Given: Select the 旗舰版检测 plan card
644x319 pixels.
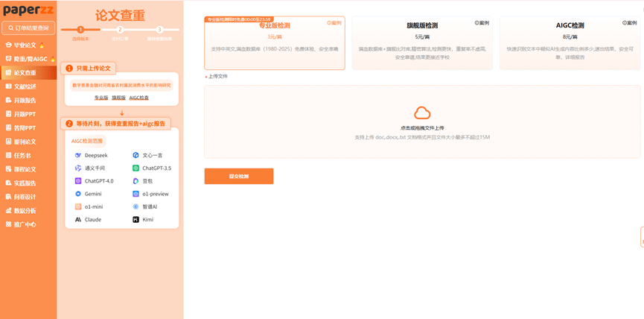Looking at the screenshot, I should coord(422,43).
